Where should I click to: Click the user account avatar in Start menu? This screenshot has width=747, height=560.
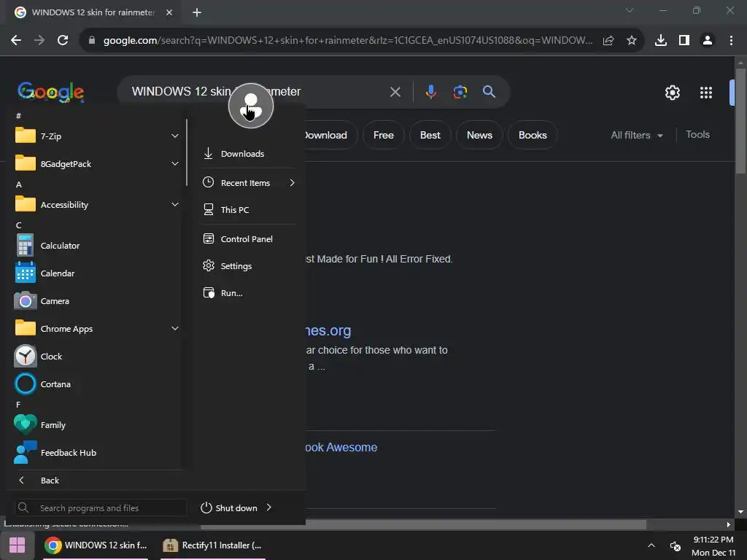(251, 106)
